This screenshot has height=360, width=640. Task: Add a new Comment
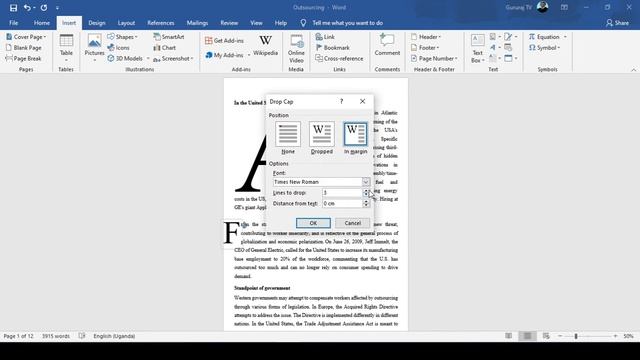pos(387,45)
